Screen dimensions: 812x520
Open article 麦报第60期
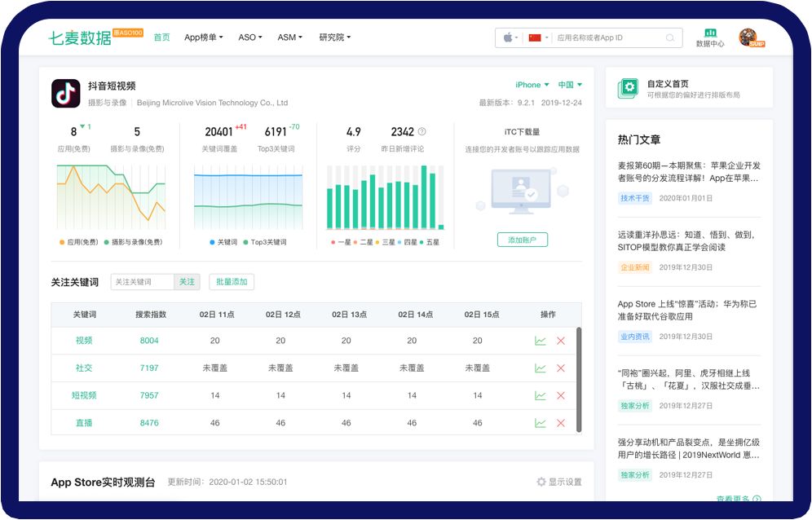(x=689, y=172)
